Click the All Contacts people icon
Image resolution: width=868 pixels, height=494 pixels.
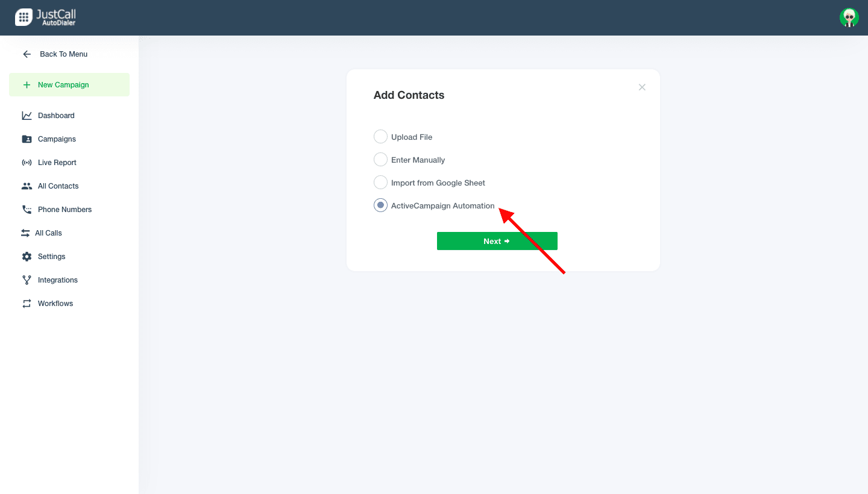pos(27,186)
